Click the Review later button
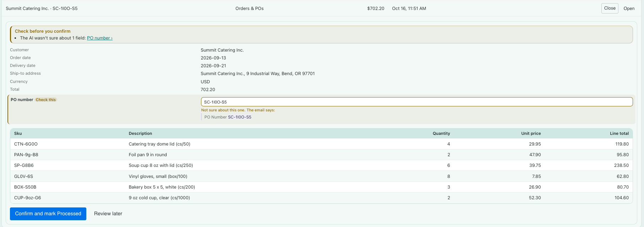The height and width of the screenshot is (227, 644). (x=108, y=213)
